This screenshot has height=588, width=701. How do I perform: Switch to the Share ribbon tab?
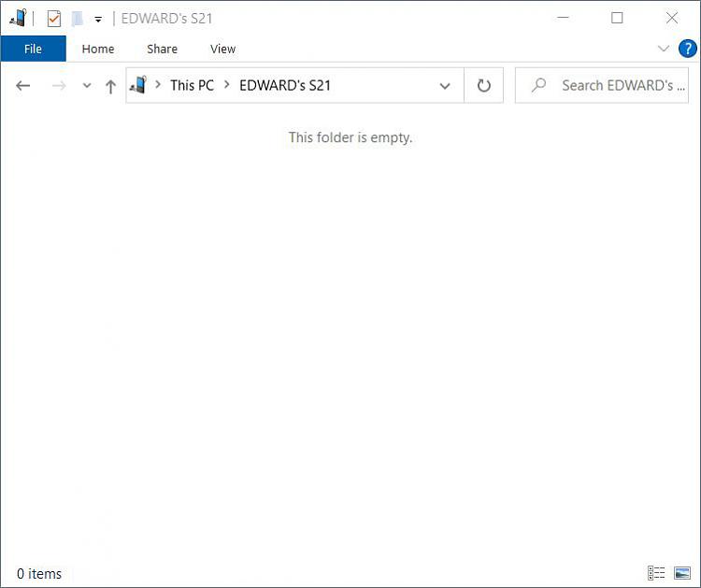click(162, 49)
